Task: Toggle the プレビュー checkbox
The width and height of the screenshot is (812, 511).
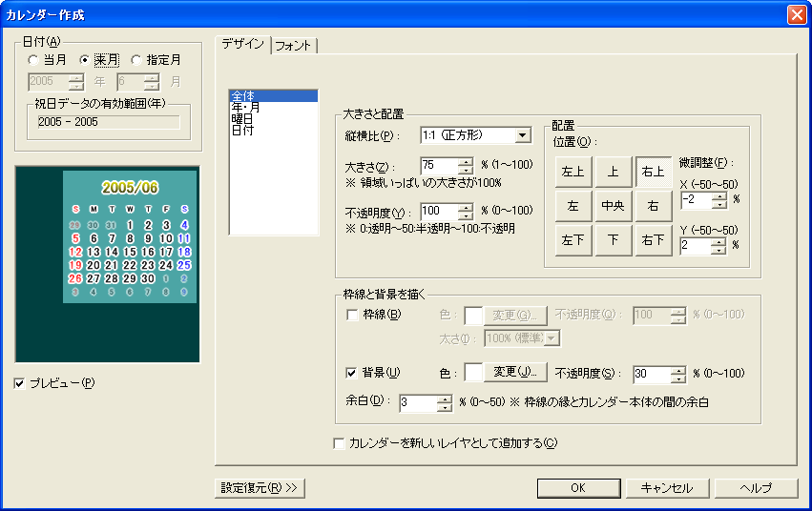Action: point(21,383)
